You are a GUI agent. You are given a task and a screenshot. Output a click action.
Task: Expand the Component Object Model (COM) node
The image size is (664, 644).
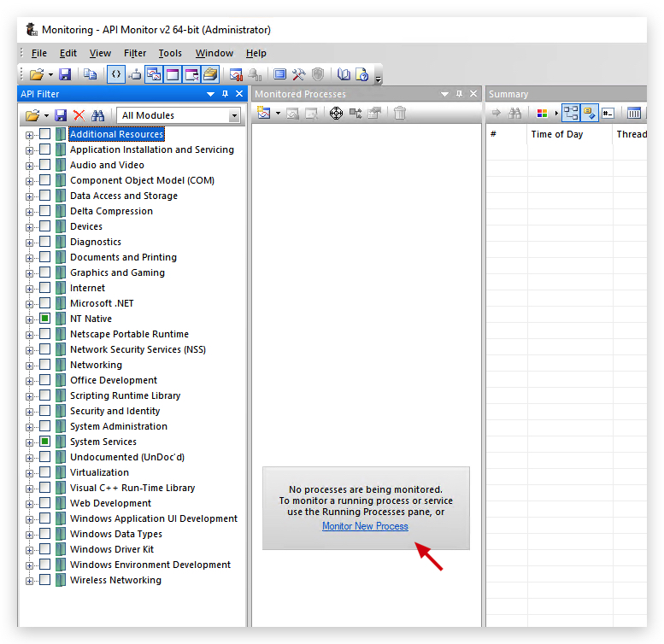(x=29, y=181)
